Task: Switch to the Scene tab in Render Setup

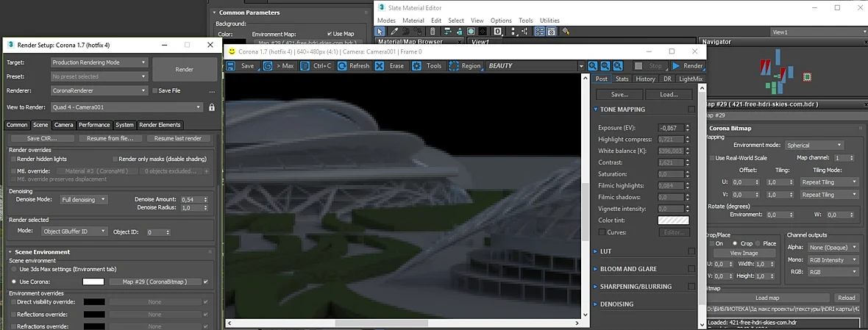Action: point(40,125)
